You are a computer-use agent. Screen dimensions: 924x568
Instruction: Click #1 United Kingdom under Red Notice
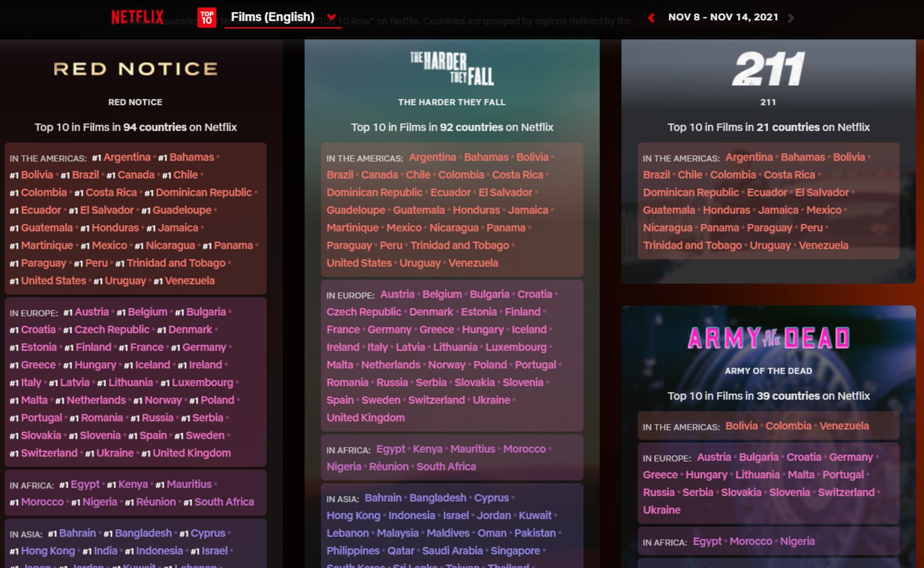[x=186, y=453]
